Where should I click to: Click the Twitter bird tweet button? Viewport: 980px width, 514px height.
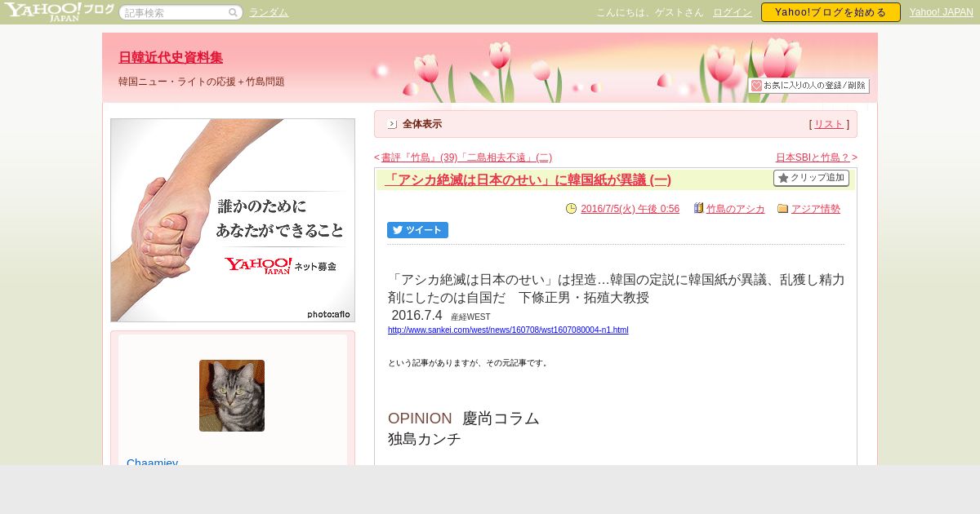417,230
